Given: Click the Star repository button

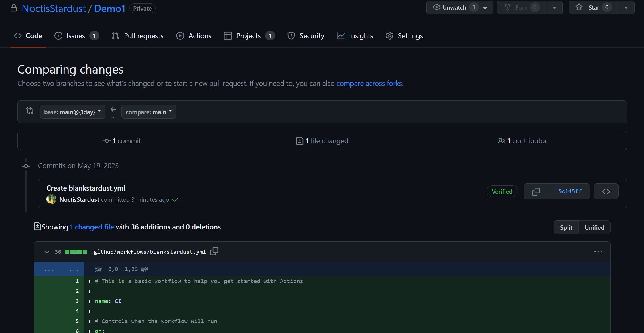Looking at the screenshot, I should 593,8.
